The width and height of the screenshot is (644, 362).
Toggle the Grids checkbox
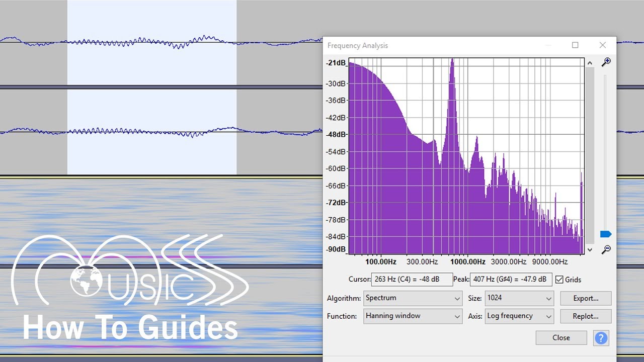559,280
